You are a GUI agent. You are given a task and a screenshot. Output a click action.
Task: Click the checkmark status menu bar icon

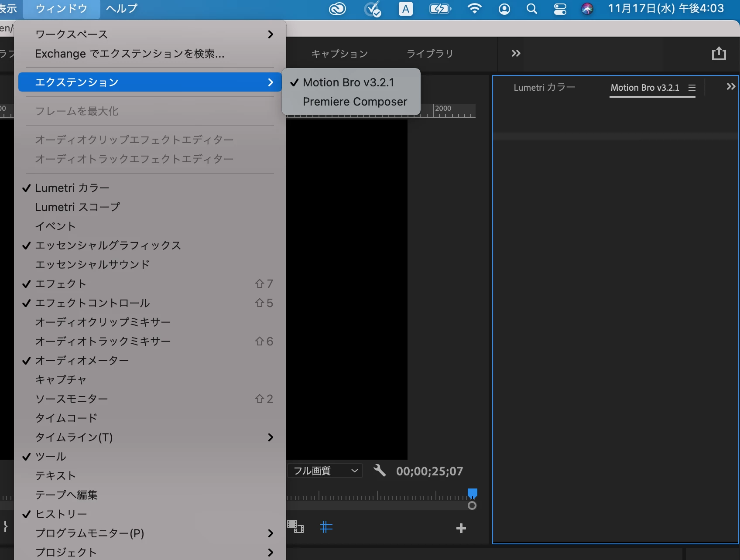point(373,9)
